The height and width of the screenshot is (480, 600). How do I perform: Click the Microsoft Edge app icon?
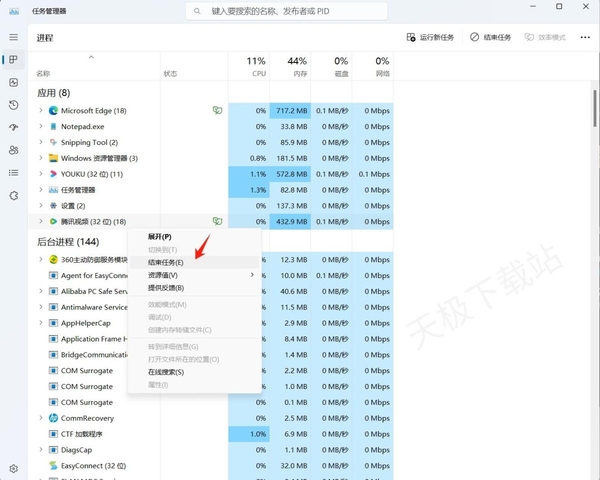pos(54,110)
